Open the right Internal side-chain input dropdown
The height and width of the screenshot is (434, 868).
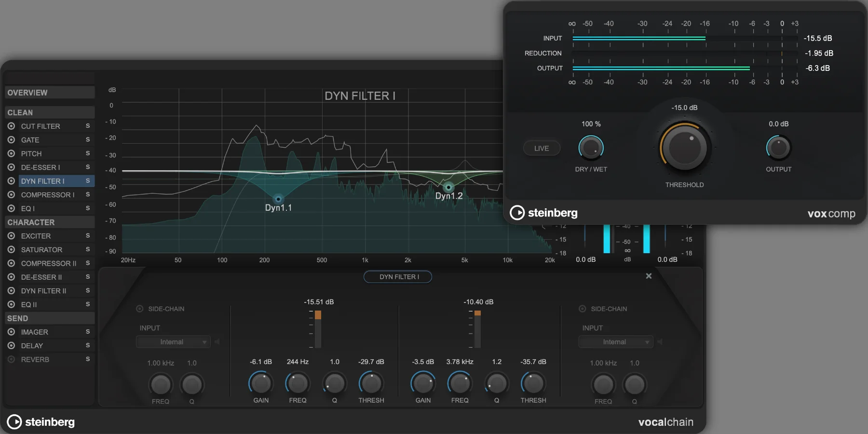click(x=615, y=341)
